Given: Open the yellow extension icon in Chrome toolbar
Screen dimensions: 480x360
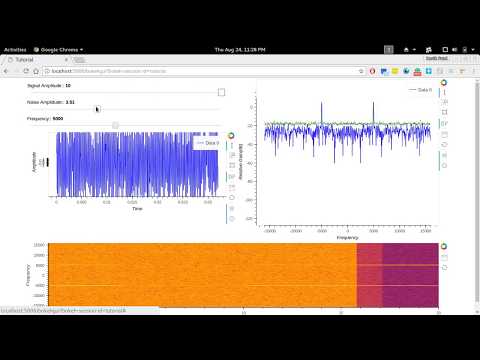Looking at the screenshot, I should [395, 71].
